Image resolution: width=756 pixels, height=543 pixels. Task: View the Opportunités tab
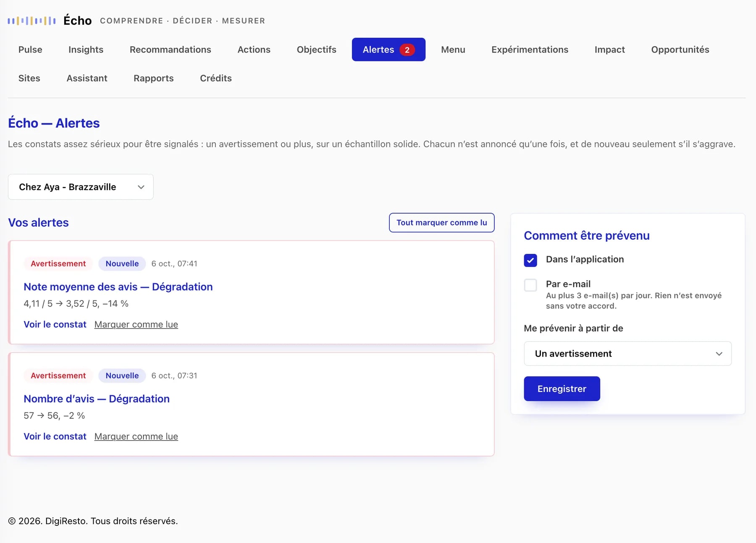click(x=680, y=50)
